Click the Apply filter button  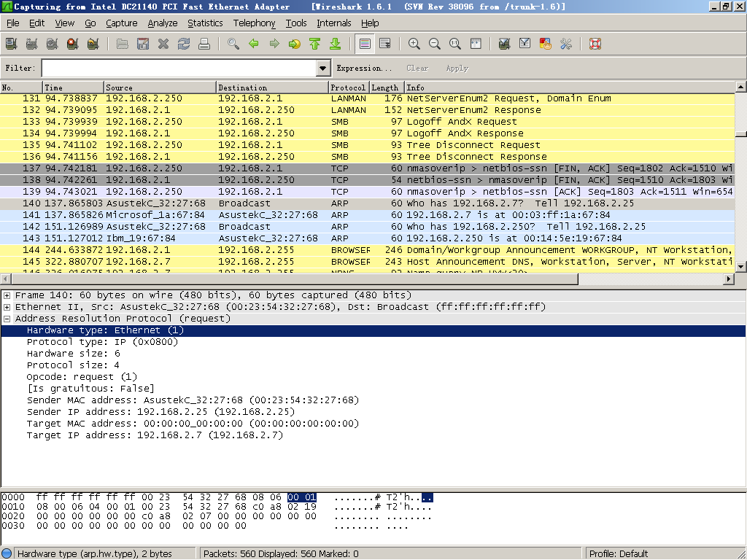(x=457, y=68)
